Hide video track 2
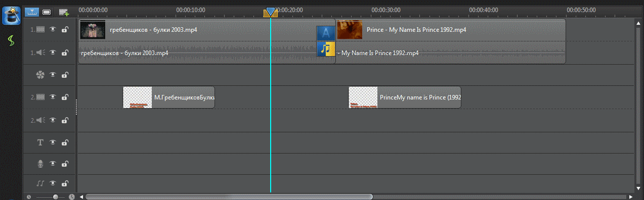The width and height of the screenshot is (644, 200). tap(53, 97)
